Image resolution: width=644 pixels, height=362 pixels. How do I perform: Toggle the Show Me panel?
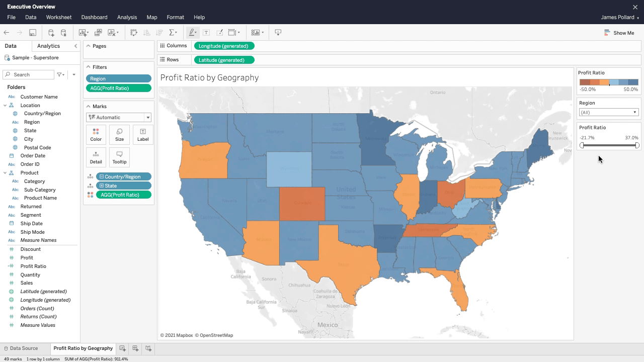[x=619, y=33]
